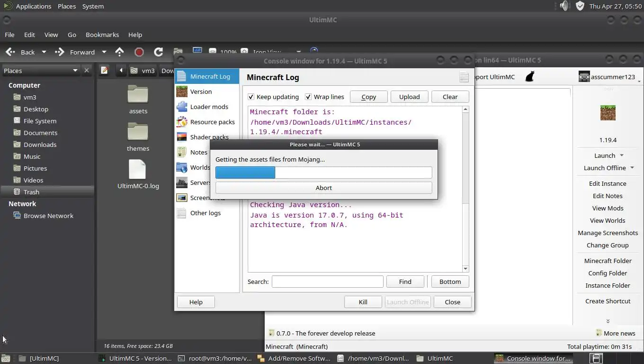Switch to root terminal taskbar item
Screen dimensions: 644x364
coord(215,358)
